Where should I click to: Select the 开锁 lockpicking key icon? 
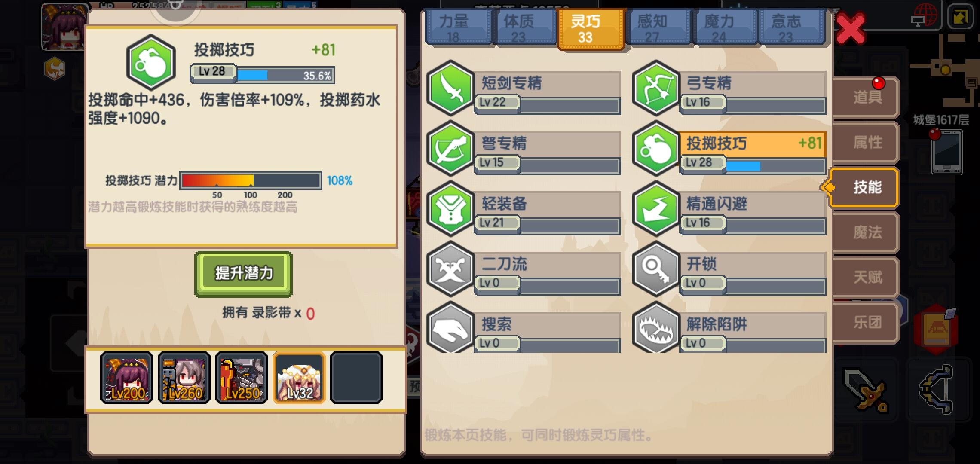[656, 269]
